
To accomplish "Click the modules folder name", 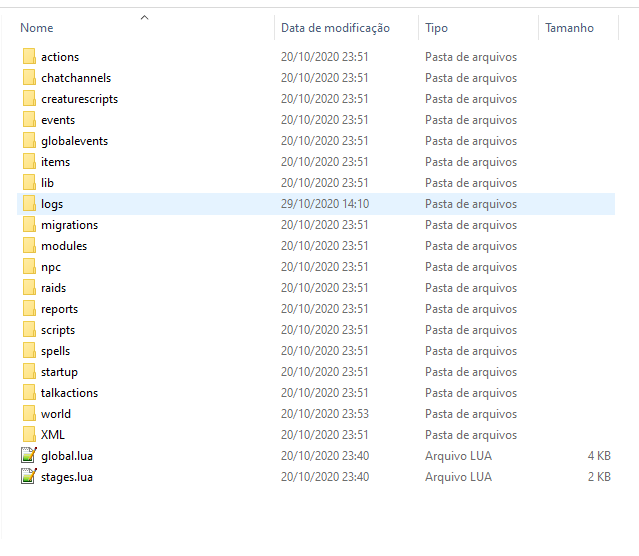I will click(x=64, y=246).
